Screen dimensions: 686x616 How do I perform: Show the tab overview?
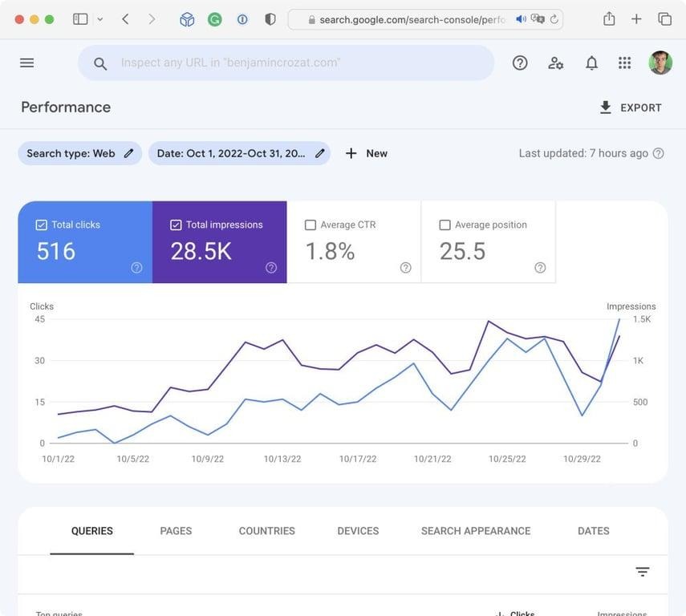pyautogui.click(x=664, y=19)
